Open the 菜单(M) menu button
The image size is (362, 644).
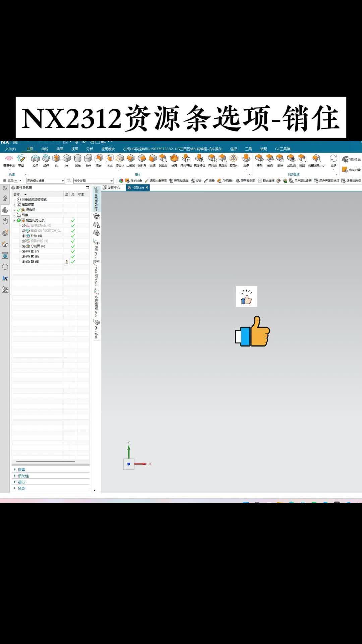coord(12,181)
